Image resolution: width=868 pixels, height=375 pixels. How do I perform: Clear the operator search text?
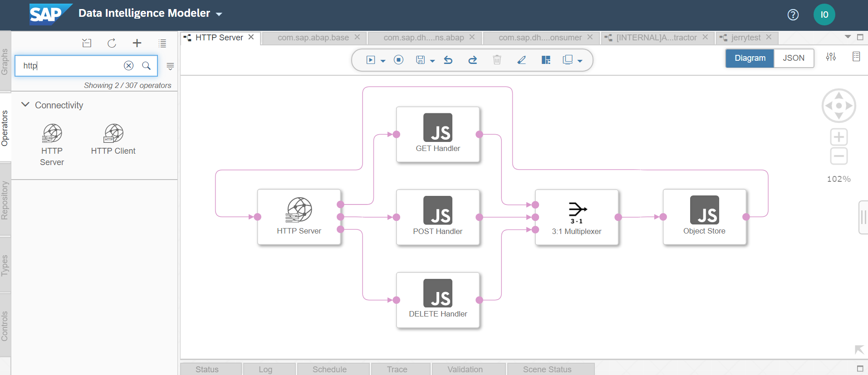(x=129, y=66)
